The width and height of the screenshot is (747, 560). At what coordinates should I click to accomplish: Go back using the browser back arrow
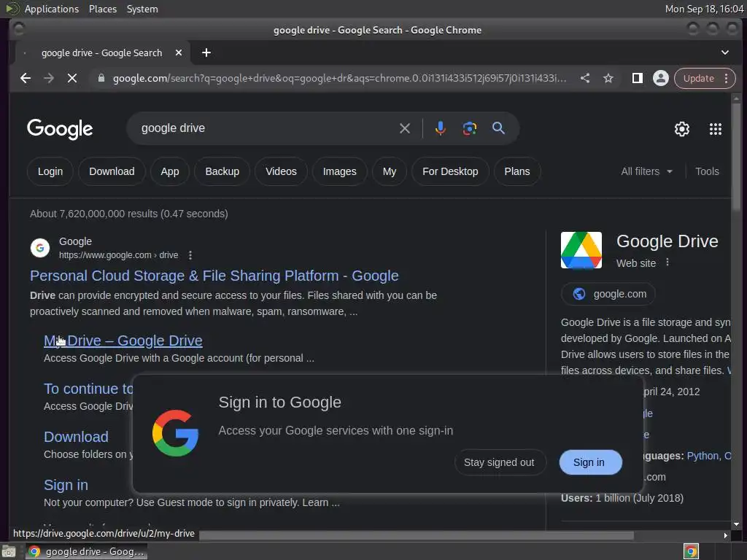click(26, 78)
